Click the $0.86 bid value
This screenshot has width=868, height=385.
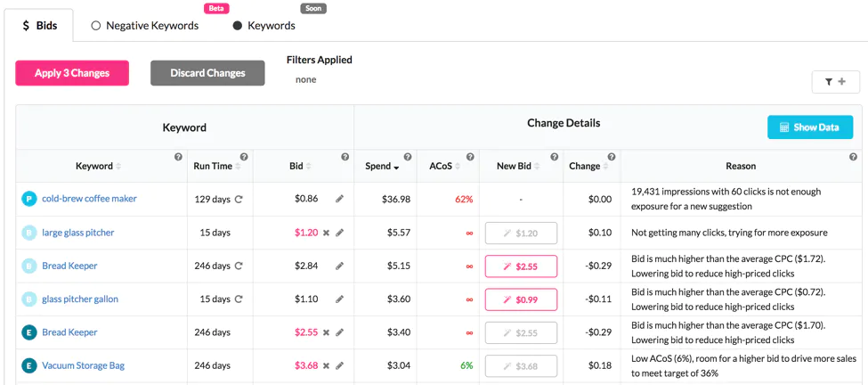pos(306,199)
